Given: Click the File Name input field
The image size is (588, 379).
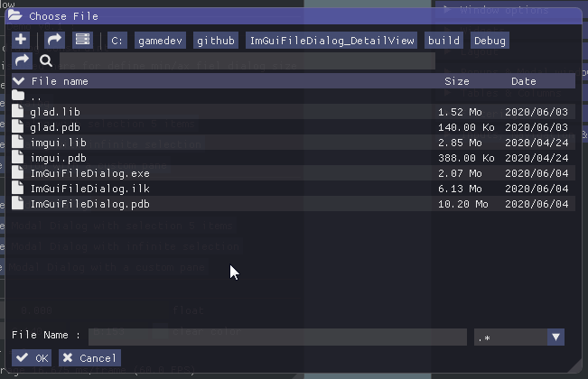Looking at the screenshot, I should (x=277, y=337).
